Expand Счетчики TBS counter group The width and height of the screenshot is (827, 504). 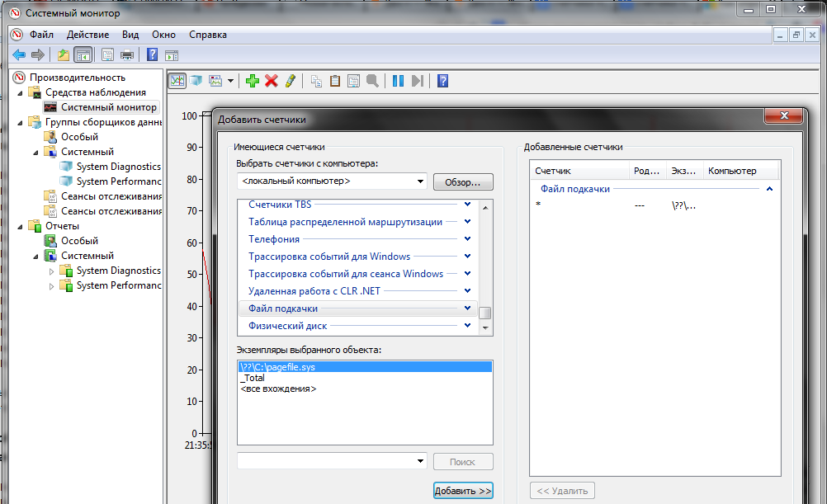pyautogui.click(x=467, y=204)
